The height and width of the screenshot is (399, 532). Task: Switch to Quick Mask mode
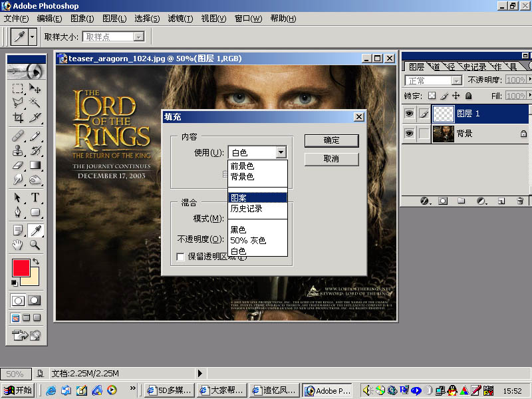pos(34,301)
